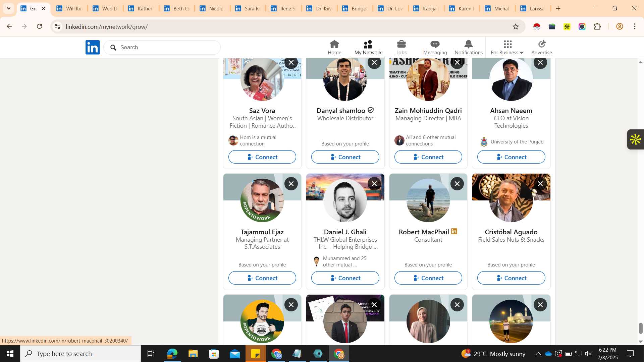644x362 pixels.
Task: View site information icon in address bar
Action: tap(57, 26)
